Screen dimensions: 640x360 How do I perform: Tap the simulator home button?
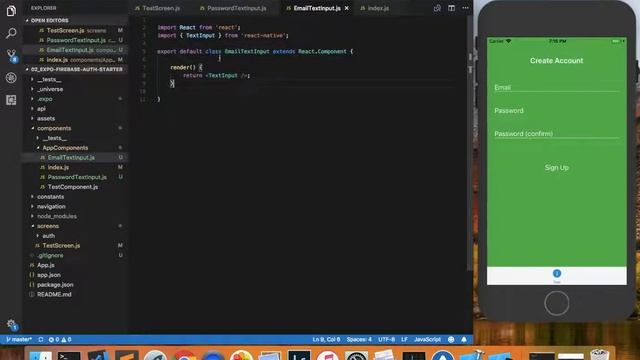click(557, 303)
